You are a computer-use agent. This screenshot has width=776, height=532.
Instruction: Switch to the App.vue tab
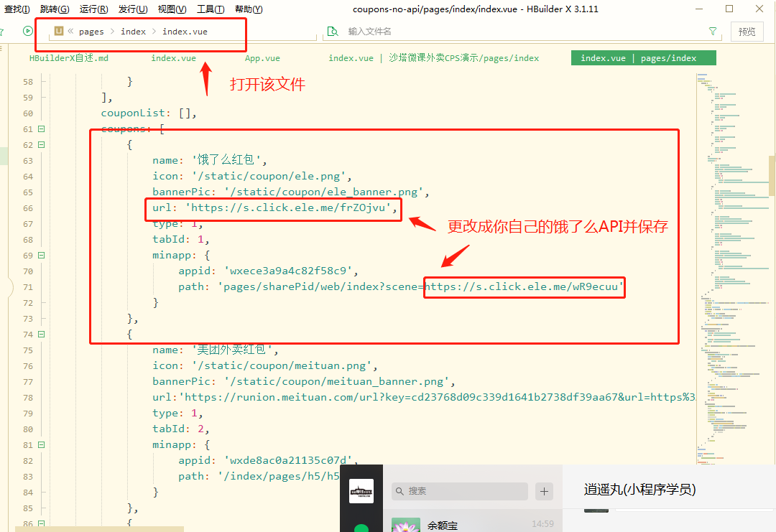pos(262,58)
